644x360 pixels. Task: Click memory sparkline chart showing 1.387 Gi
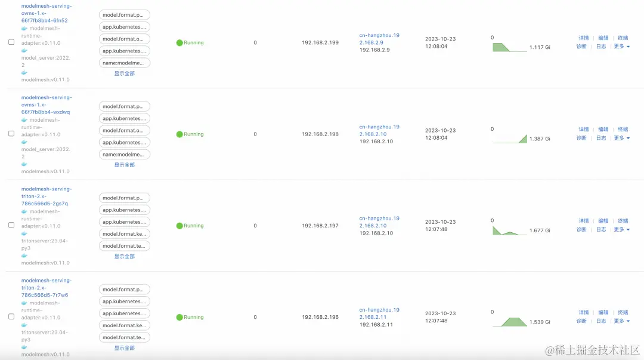coord(510,139)
